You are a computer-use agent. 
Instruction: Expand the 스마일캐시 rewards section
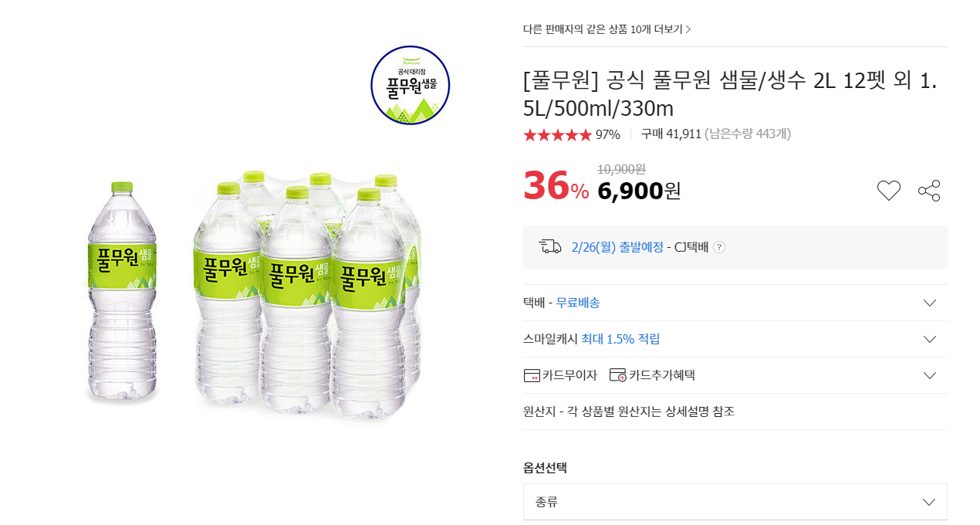(929, 339)
